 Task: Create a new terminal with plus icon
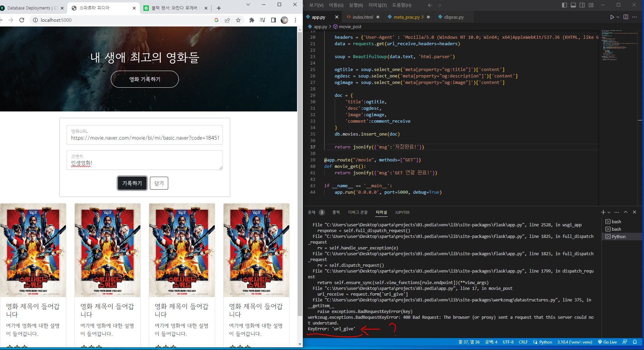coord(603,212)
